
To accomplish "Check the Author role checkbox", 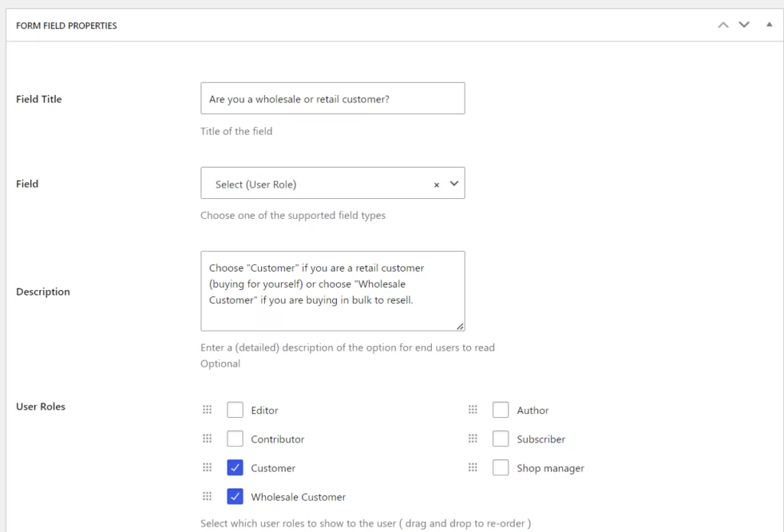I will (x=501, y=410).
